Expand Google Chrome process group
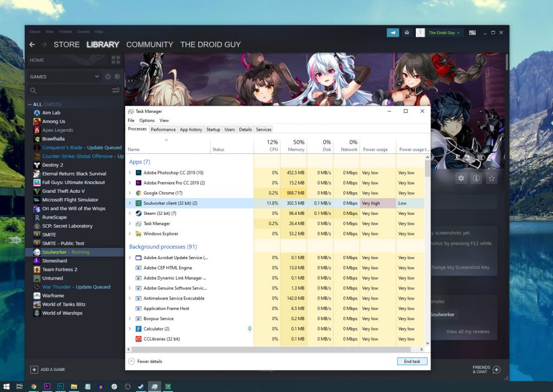The height and width of the screenshot is (392, 553). coord(130,193)
